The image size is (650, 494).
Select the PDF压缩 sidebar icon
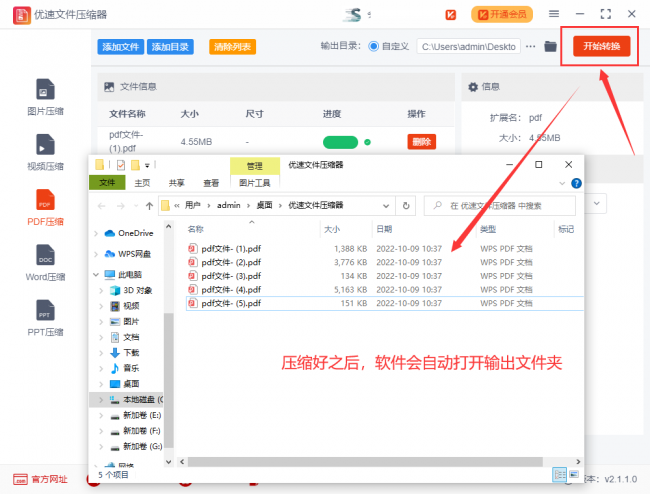[45, 200]
